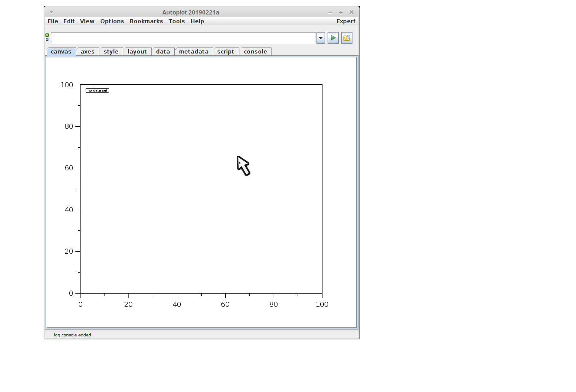The height and width of the screenshot is (392, 576).
Task: Click the 'no data set' label in plot
Action: tap(97, 90)
